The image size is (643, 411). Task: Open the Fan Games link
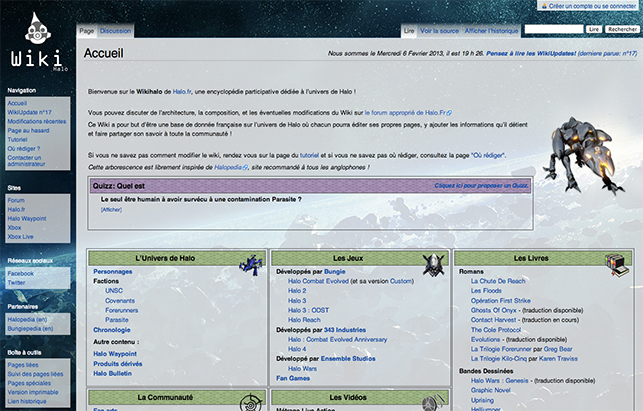(293, 378)
